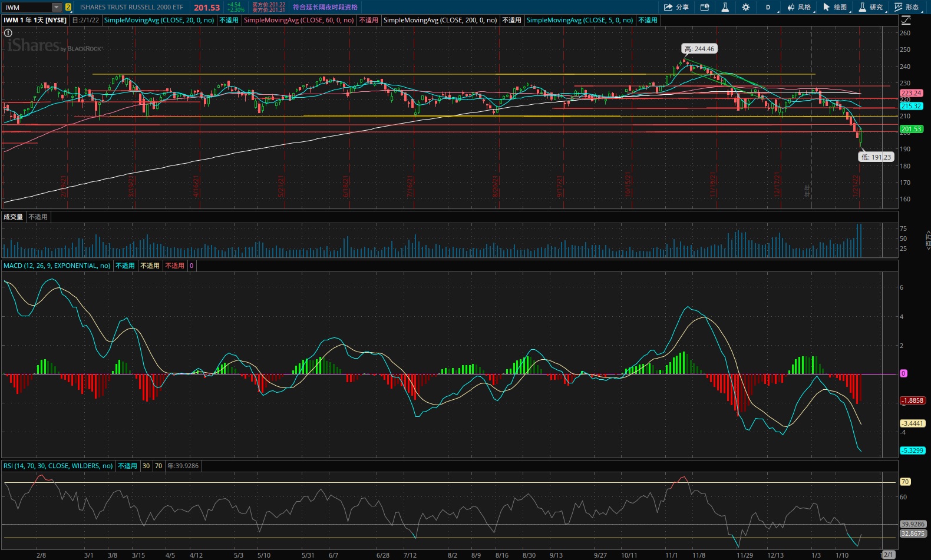Click the SimpleMovingAvg 5 study label
Image resolution: width=931 pixels, height=560 pixels.
click(580, 20)
